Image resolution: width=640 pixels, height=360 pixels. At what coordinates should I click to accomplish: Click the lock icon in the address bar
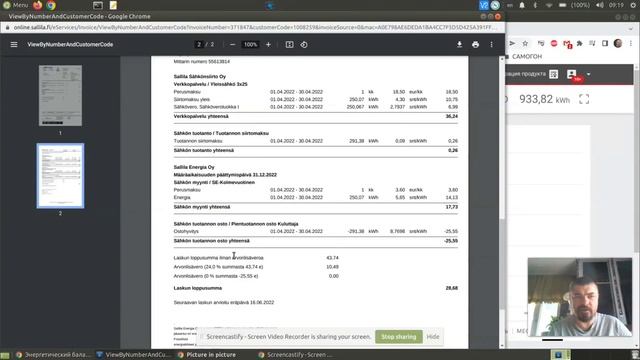[7, 27]
